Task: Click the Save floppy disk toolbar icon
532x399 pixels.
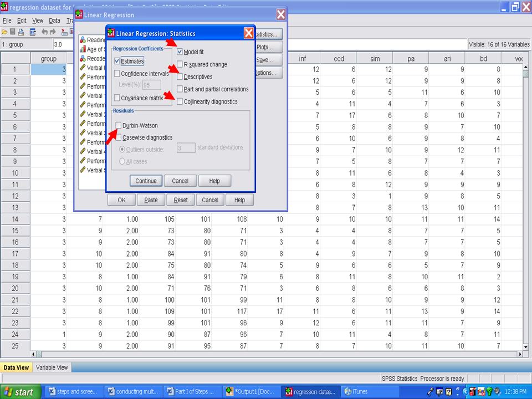Action: click(x=13, y=32)
